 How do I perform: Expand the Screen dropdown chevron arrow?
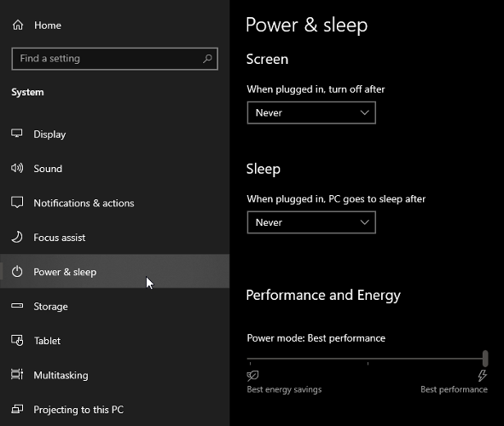coord(364,112)
